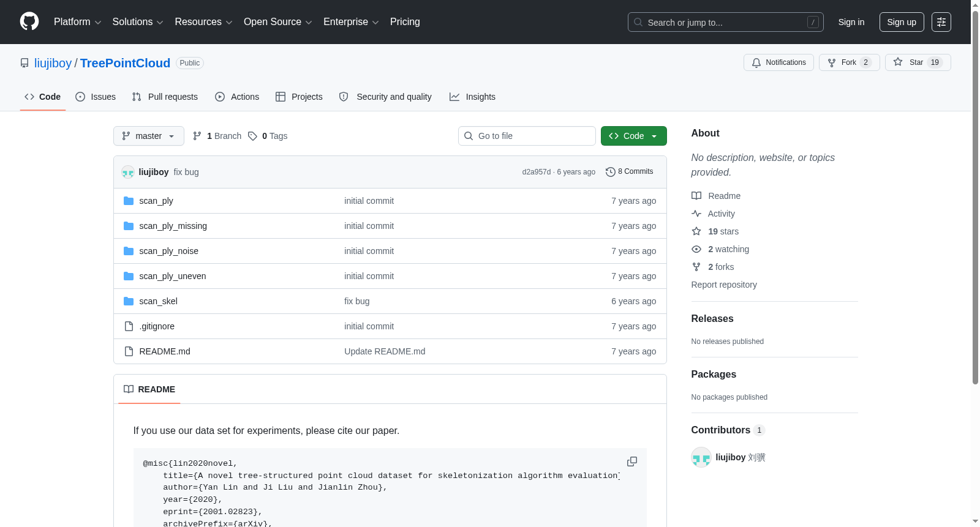Open the liujiboy owner profile link

tap(53, 63)
